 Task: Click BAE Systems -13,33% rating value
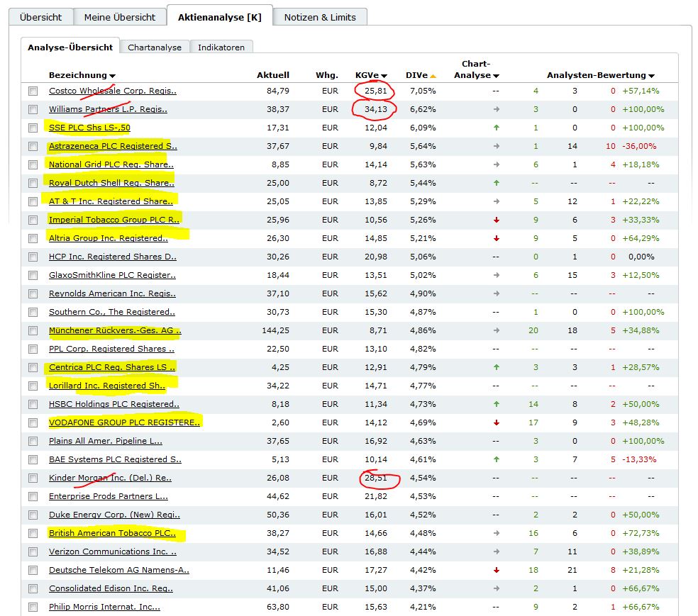640,459
